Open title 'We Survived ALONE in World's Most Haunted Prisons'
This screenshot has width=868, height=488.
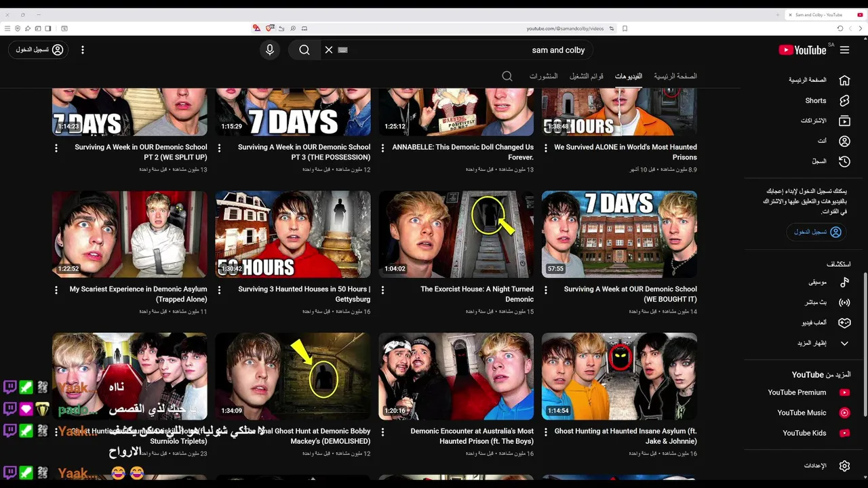pyautogui.click(x=625, y=152)
